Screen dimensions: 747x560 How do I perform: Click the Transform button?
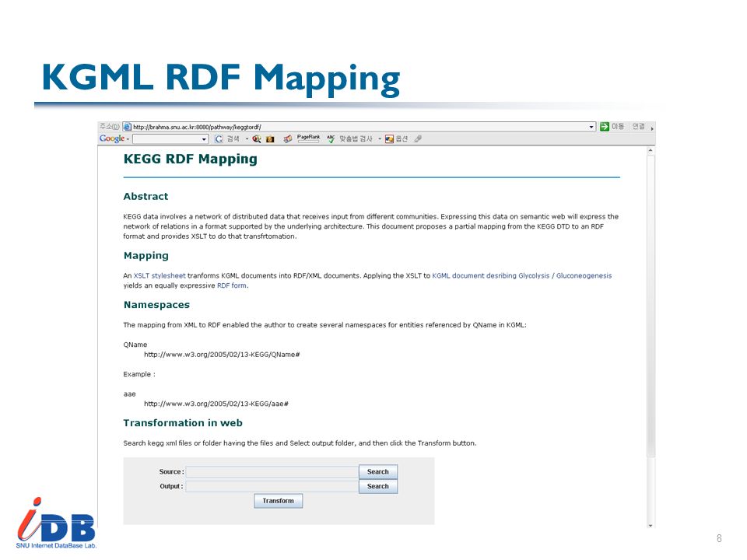279,501
